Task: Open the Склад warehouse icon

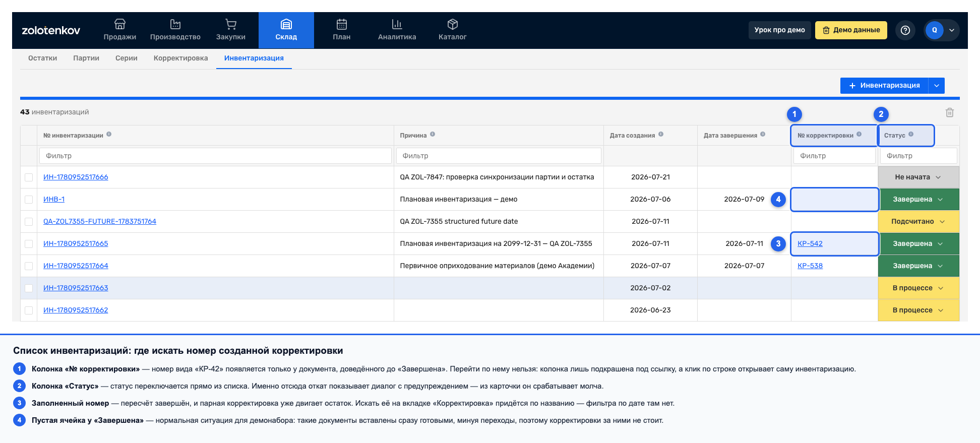Action: tap(286, 24)
